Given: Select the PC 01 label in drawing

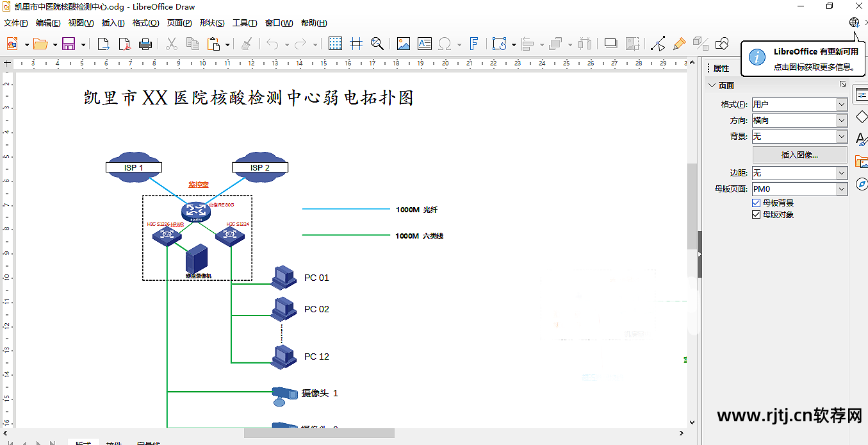Looking at the screenshot, I should pyautogui.click(x=316, y=278).
